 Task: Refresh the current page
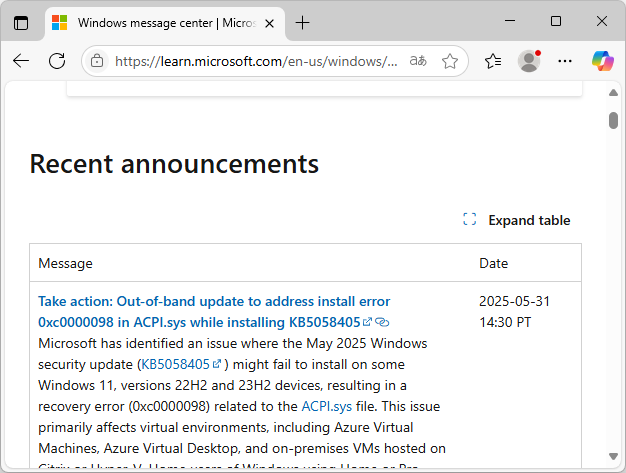[x=57, y=61]
